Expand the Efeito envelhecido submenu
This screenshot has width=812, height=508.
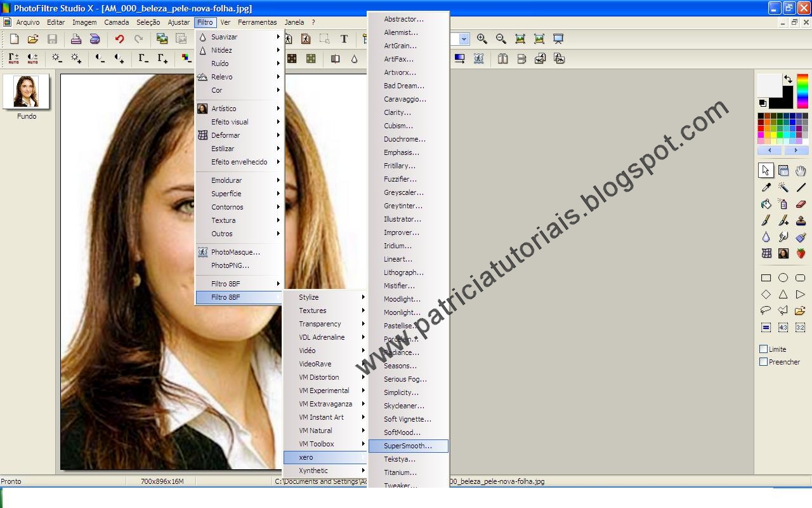[x=240, y=162]
